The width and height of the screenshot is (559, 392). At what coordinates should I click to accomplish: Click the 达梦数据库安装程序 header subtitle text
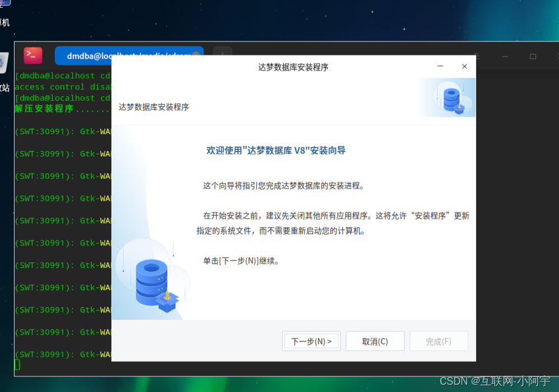click(154, 107)
